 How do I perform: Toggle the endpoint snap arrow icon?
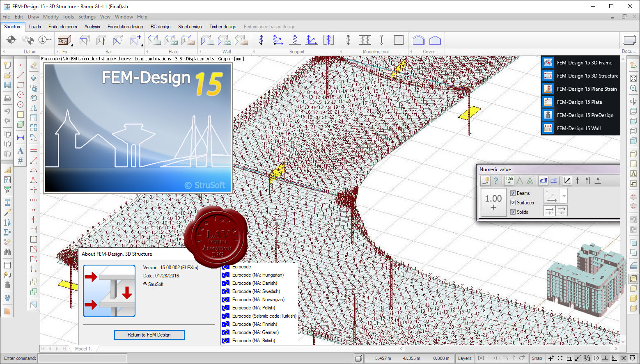(578, 358)
